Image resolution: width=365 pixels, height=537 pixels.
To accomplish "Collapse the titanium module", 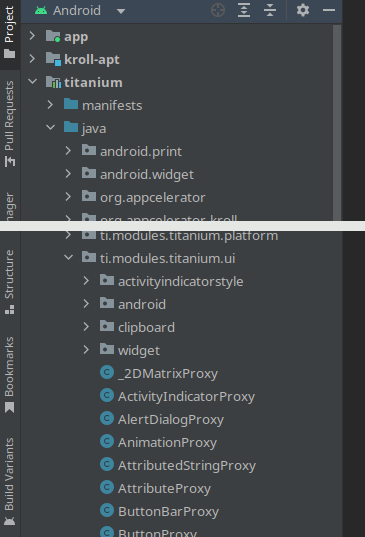I will click(33, 82).
